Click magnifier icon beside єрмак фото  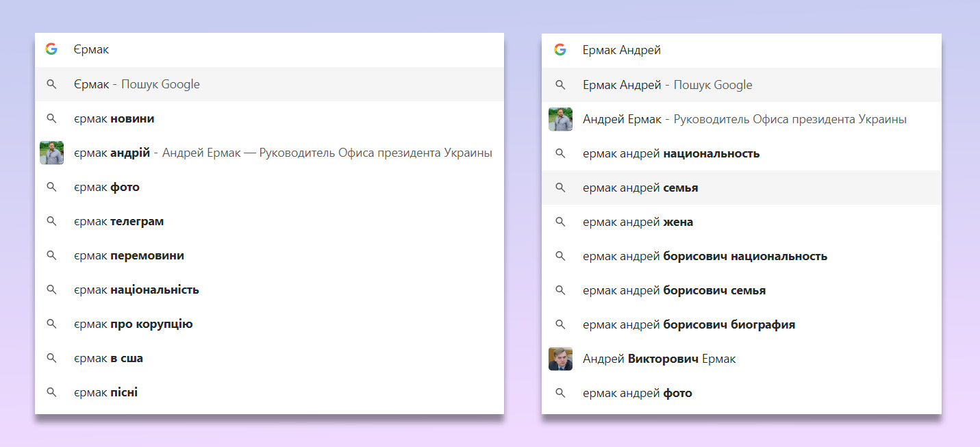click(x=51, y=187)
